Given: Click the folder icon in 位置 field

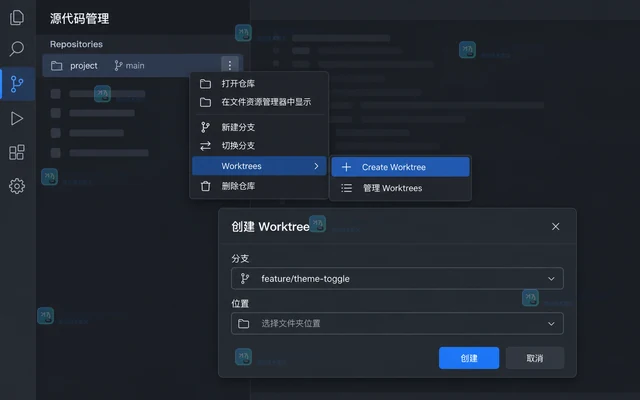Looking at the screenshot, I should tap(244, 324).
